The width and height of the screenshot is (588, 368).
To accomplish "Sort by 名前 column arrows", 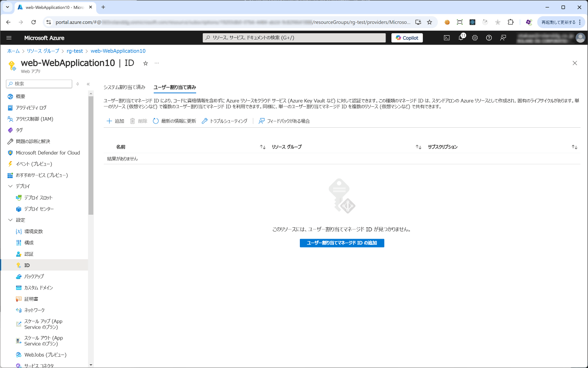I will (262, 147).
